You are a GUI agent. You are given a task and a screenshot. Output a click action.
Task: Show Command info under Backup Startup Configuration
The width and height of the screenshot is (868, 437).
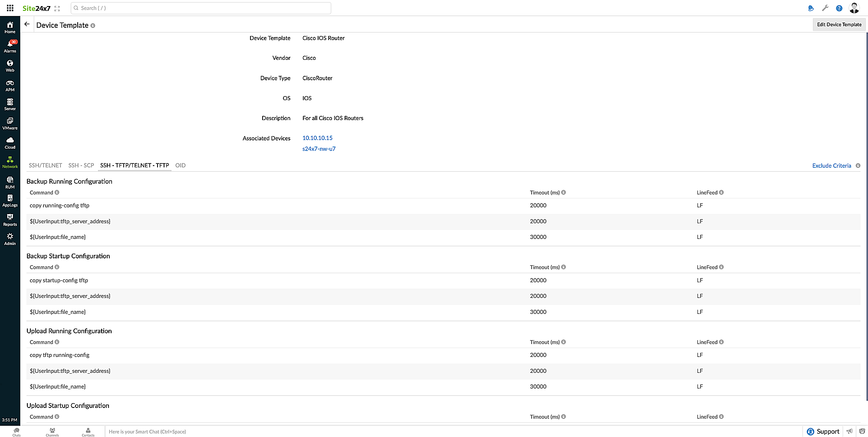click(57, 267)
